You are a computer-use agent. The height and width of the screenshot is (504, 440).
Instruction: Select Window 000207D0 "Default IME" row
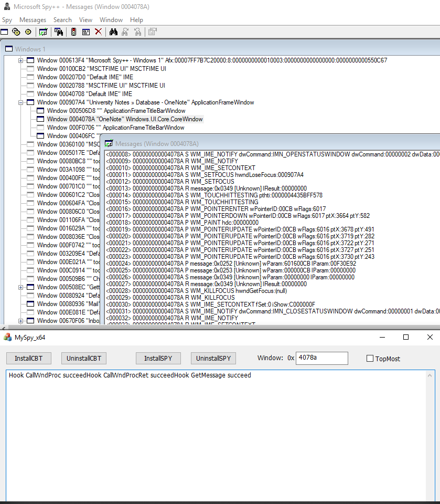[85, 77]
